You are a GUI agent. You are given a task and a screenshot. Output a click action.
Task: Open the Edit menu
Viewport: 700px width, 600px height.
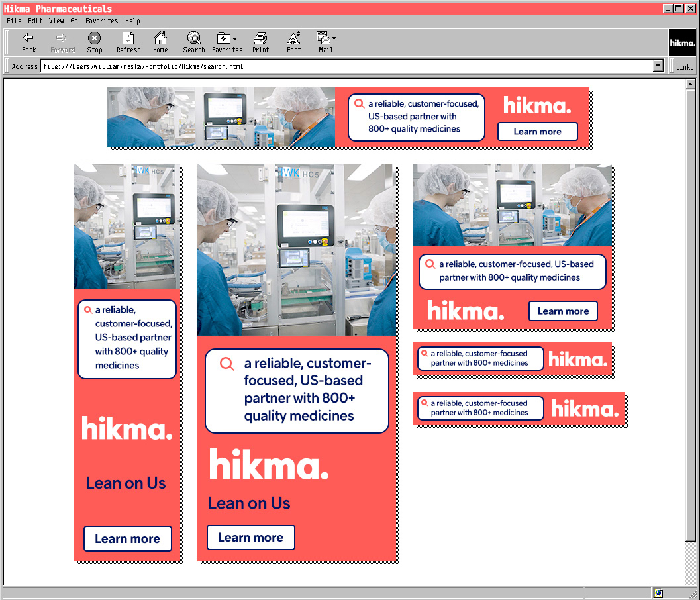35,21
